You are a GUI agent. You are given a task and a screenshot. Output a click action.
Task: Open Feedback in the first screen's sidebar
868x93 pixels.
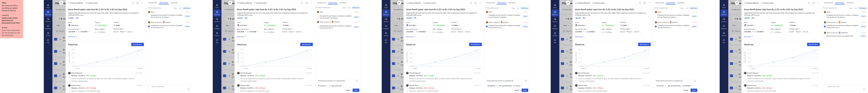pyautogui.click(x=48, y=27)
